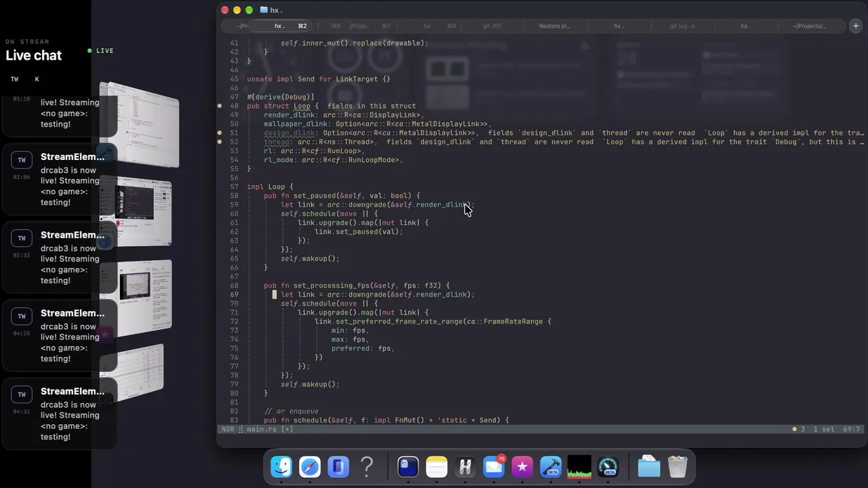
Task: Open the blue stacked-rectangles dock app
Action: [x=338, y=466]
